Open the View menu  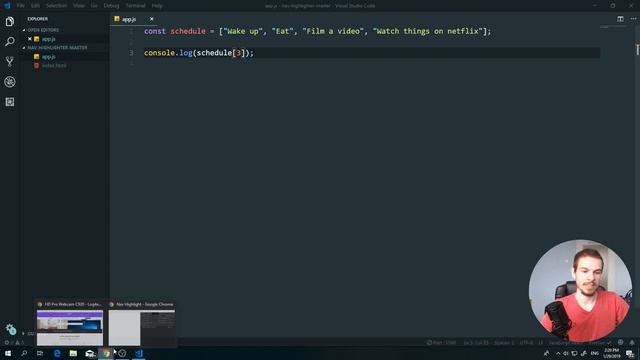pos(79,6)
